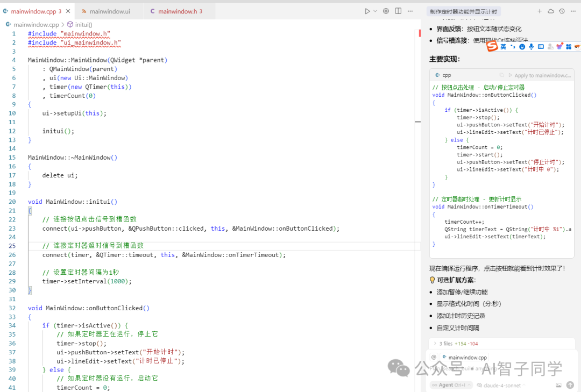
Task: Expand the 3 files changes summary
Action: [456, 344]
